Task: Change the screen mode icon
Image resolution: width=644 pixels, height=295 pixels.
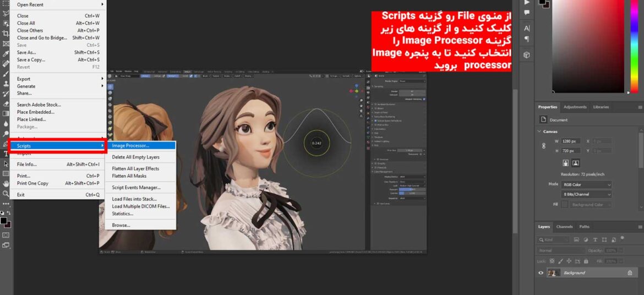Action: coord(6,245)
